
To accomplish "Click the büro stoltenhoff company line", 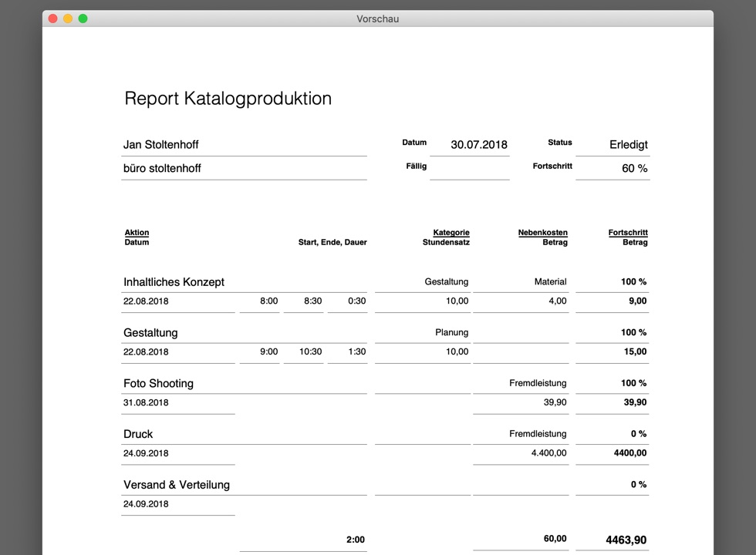I will click(162, 168).
